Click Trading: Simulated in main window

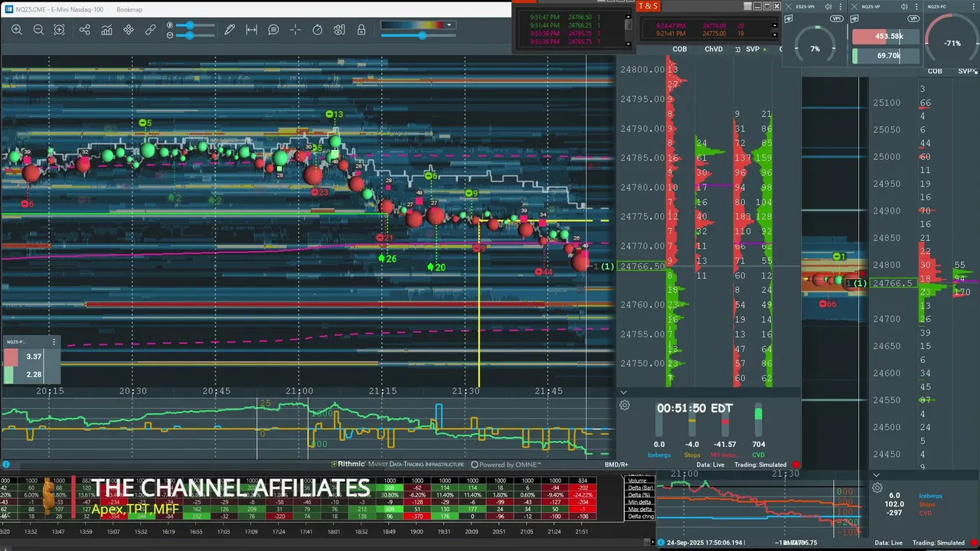[x=760, y=465]
